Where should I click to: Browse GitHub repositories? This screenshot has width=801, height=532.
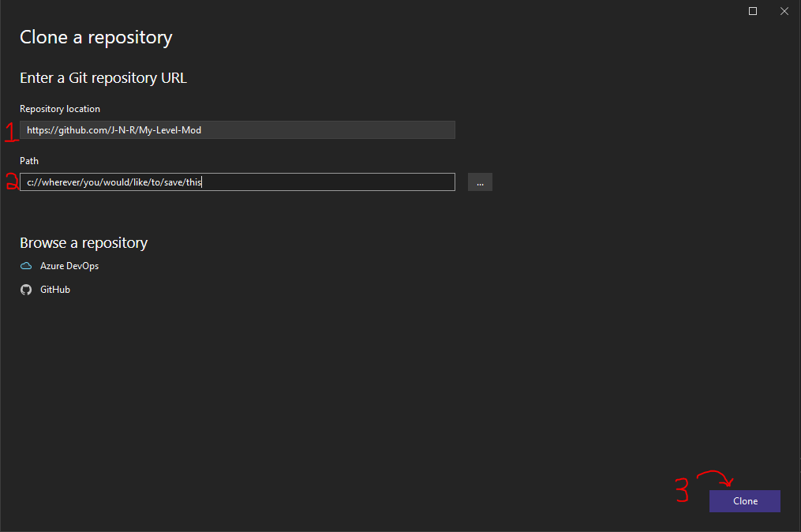[x=55, y=289]
